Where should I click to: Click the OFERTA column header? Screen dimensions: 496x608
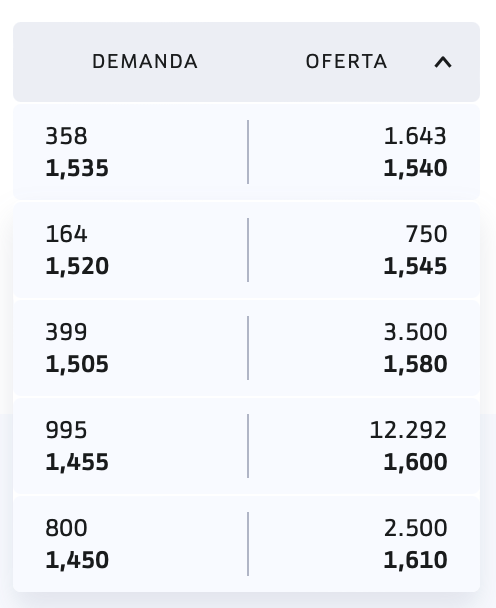pos(346,62)
